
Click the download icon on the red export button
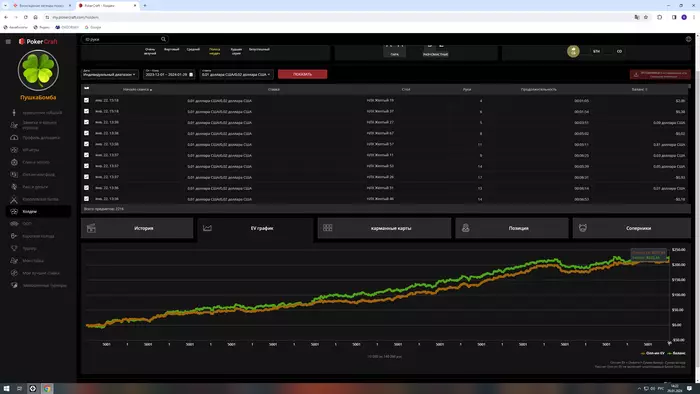coord(636,75)
